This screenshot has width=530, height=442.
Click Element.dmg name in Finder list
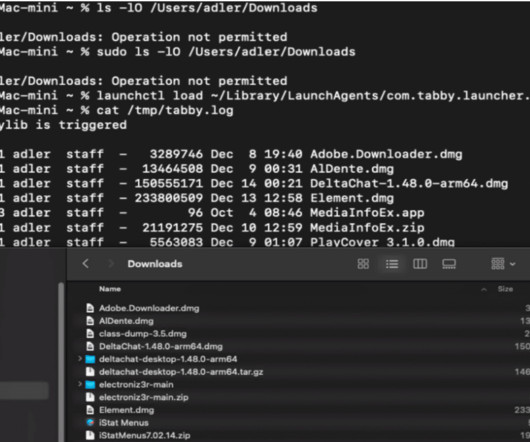coord(126,410)
